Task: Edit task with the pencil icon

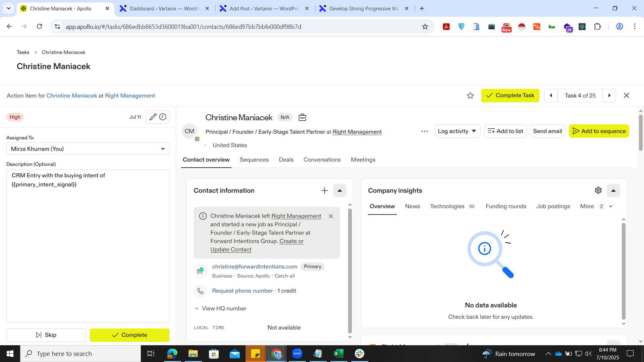Action: pos(153,117)
